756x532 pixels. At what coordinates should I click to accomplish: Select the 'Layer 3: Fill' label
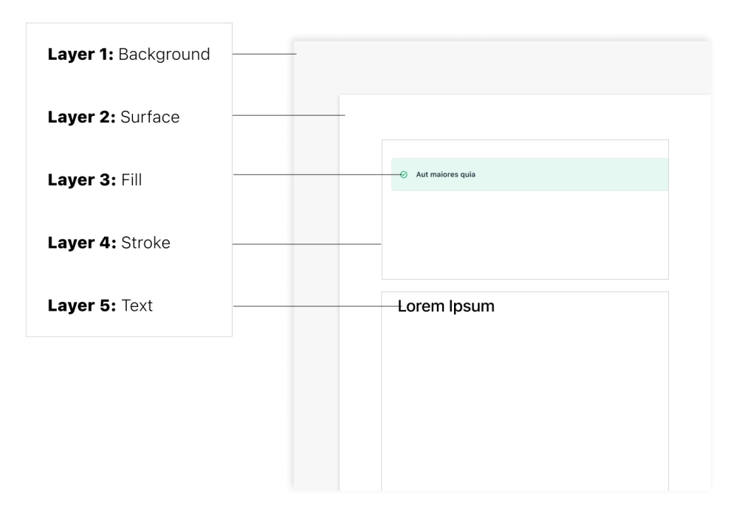(x=94, y=179)
